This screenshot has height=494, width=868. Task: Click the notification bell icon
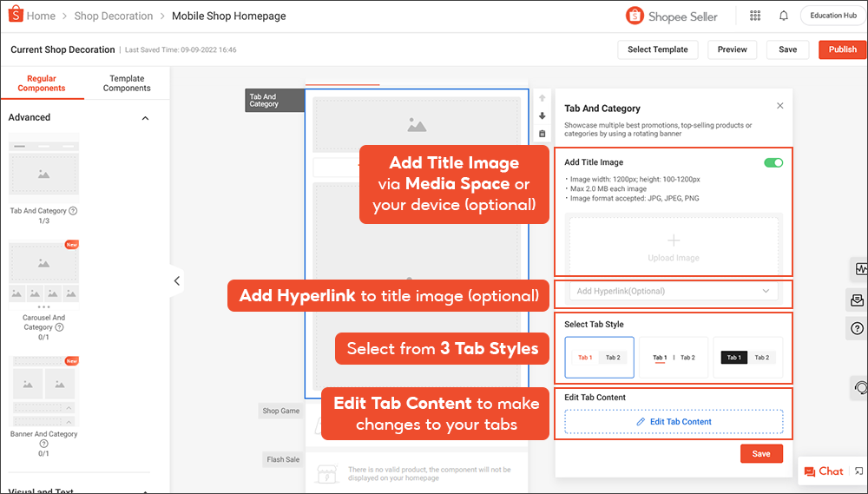tap(784, 16)
